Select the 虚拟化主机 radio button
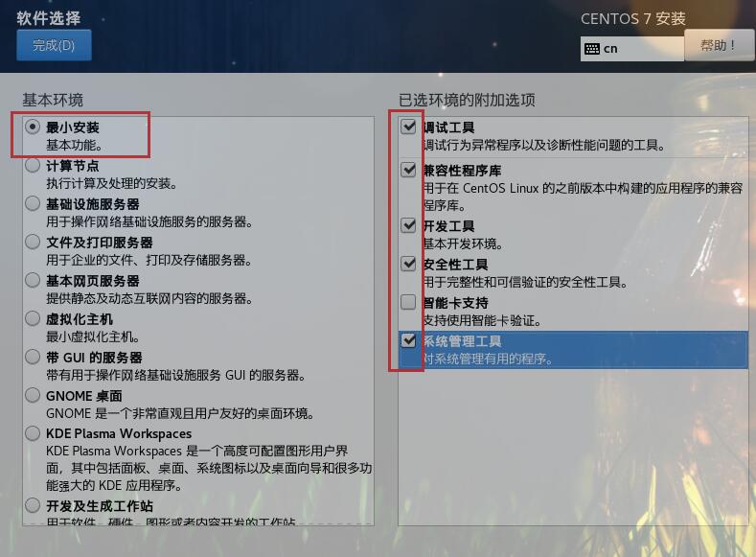 pyautogui.click(x=33, y=318)
